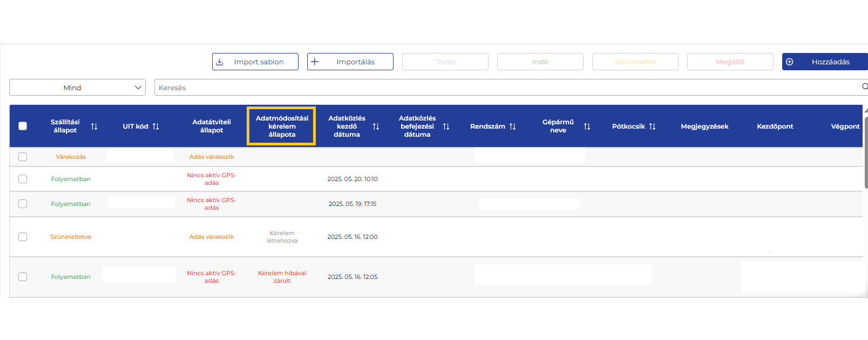868x340 pixels.
Task: Sort by Adatközlés befejezési dátuma arrows
Action: point(446,126)
